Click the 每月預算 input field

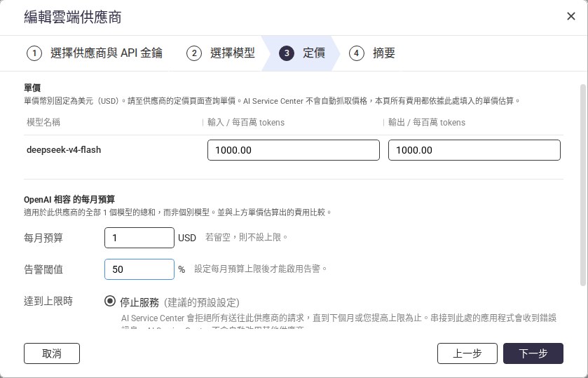pyautogui.click(x=139, y=238)
